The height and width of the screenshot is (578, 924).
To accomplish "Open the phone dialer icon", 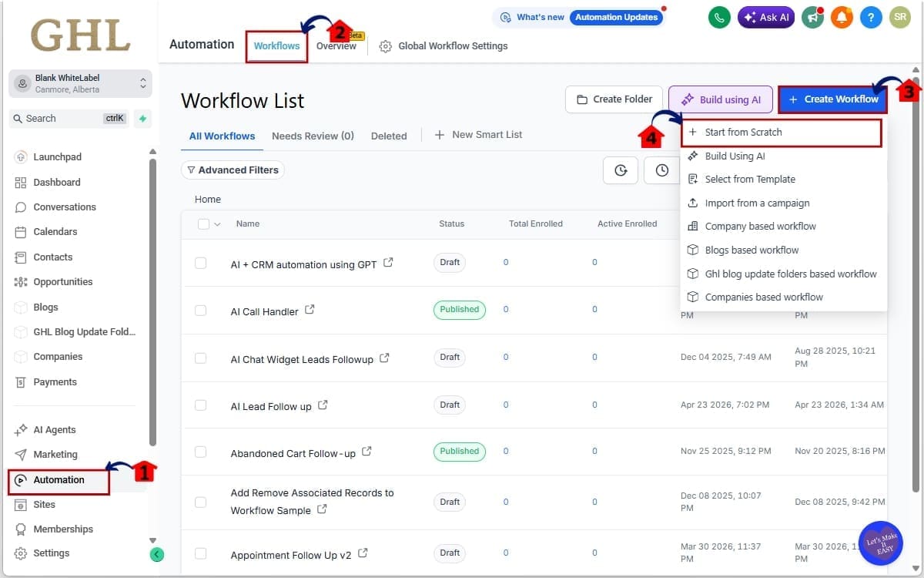I will pos(718,16).
